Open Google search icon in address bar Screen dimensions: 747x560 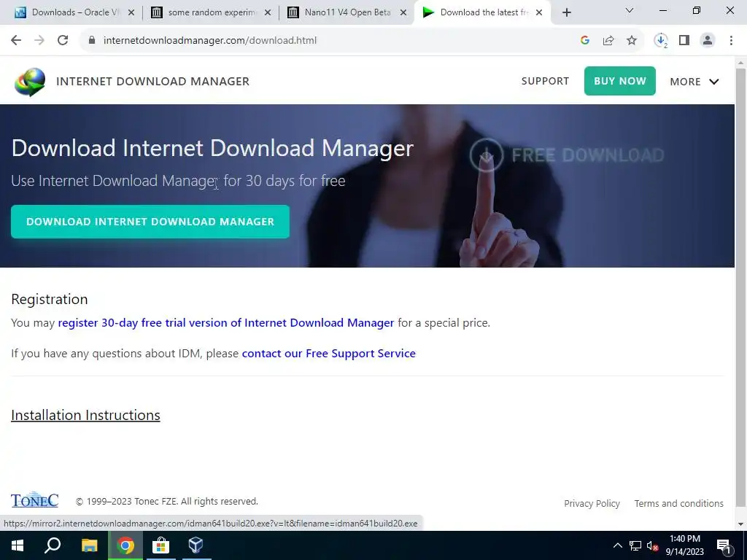coord(585,41)
